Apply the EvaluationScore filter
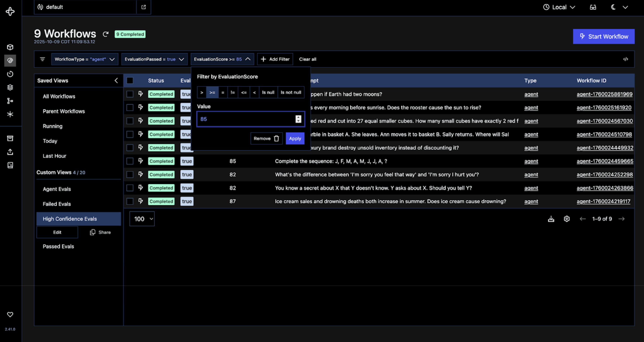 (x=295, y=139)
